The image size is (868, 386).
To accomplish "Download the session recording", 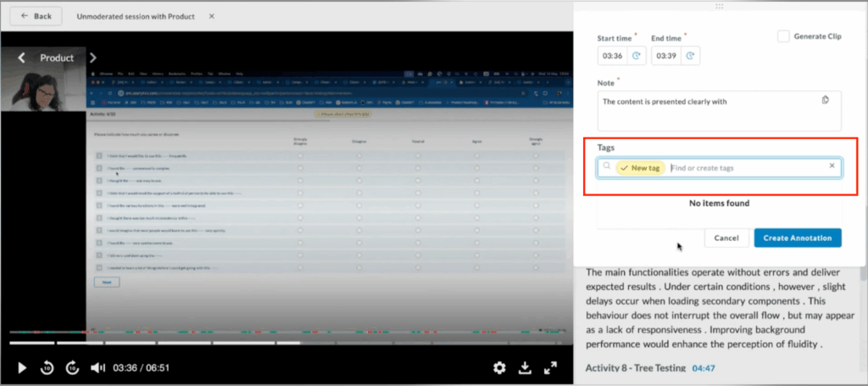I will click(525, 367).
